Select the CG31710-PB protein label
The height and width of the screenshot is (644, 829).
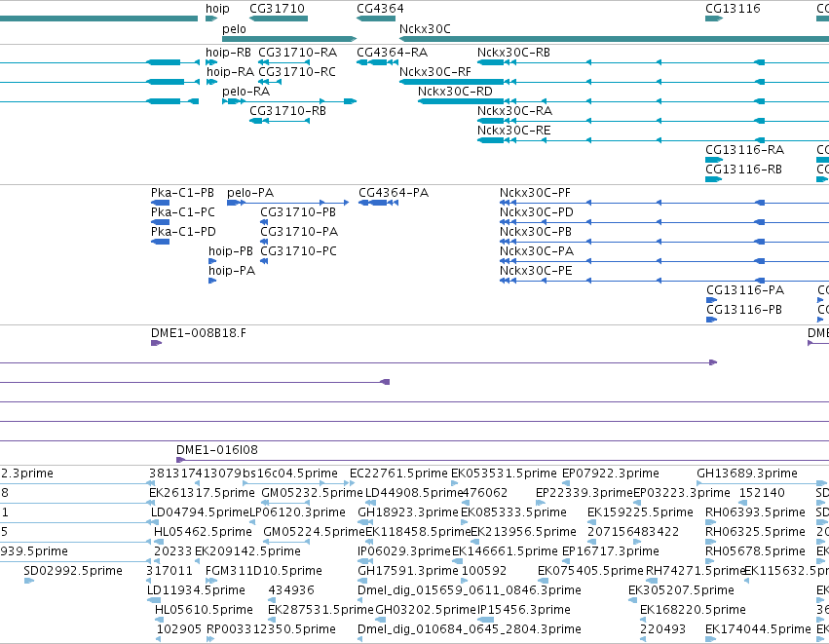coord(298,212)
